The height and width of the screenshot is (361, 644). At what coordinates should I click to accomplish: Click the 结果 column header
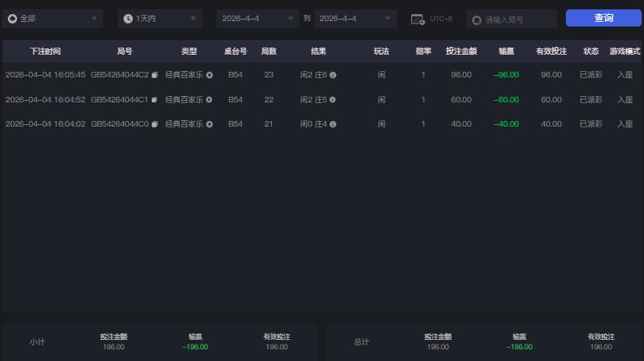[x=318, y=52]
